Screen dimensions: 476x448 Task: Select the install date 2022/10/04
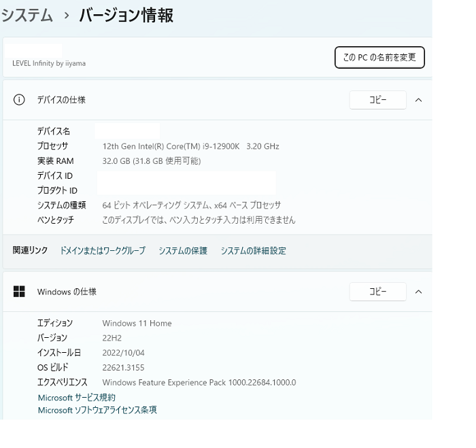tap(123, 353)
